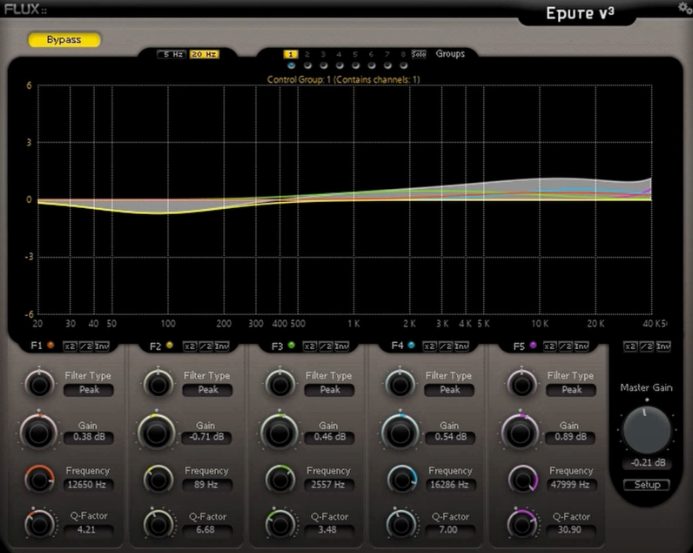
Task: Invert the gain of band F3
Action: (x=341, y=346)
